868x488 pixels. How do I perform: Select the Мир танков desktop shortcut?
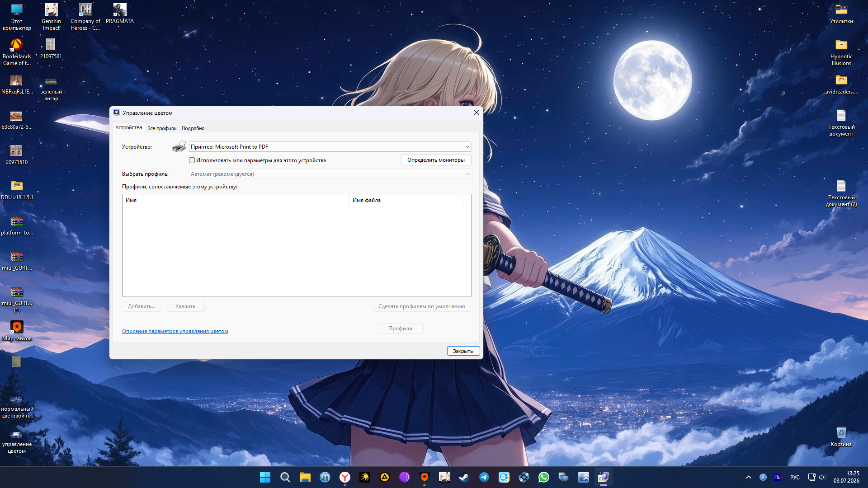(x=17, y=331)
